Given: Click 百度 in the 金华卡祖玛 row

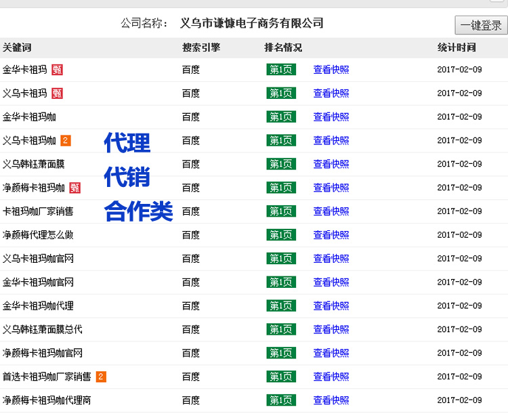Looking at the screenshot, I should (x=191, y=70).
